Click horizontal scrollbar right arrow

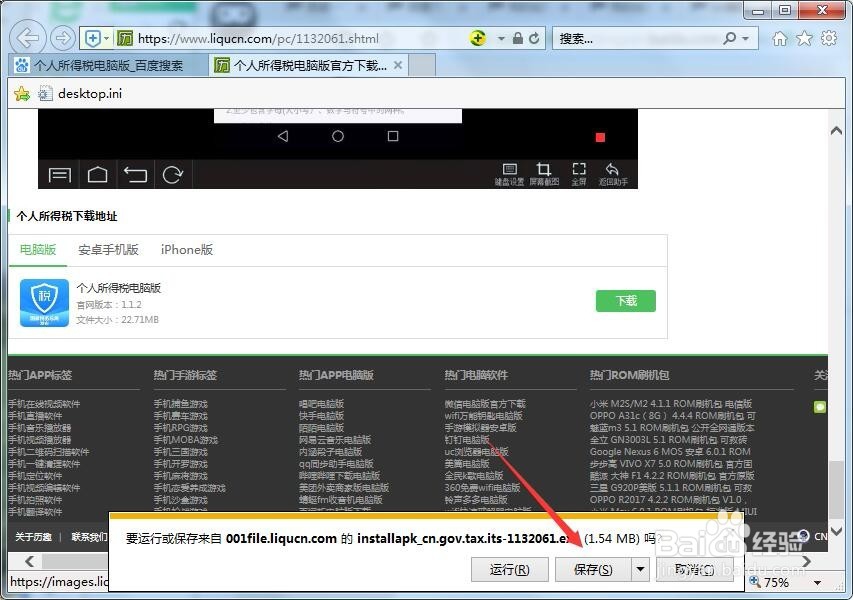point(806,561)
